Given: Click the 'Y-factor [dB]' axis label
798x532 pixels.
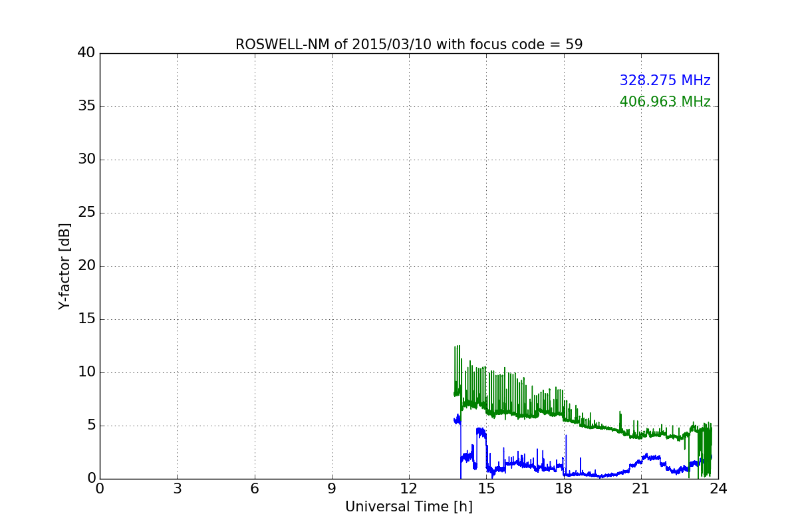Looking at the screenshot, I should point(65,266).
